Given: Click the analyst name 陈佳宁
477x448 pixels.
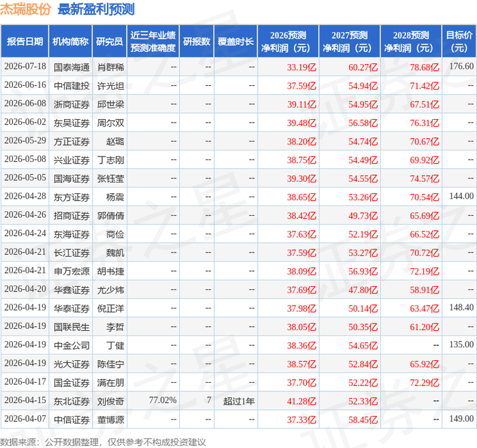Looking at the screenshot, I should tap(110, 364).
